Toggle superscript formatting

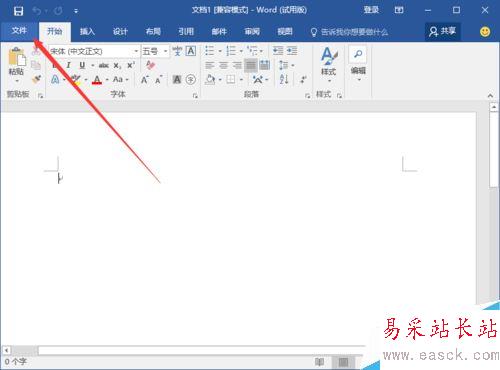click(131, 65)
